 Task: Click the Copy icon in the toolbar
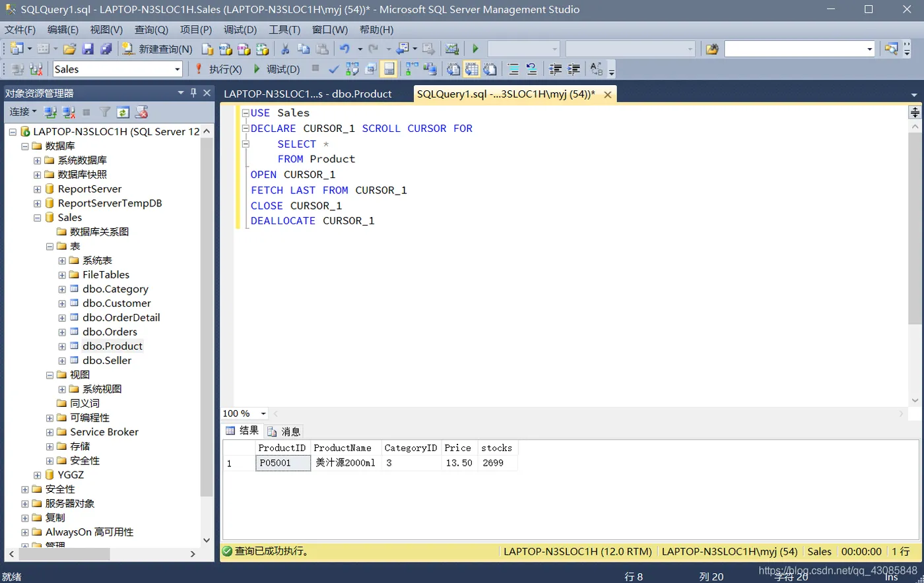(304, 49)
